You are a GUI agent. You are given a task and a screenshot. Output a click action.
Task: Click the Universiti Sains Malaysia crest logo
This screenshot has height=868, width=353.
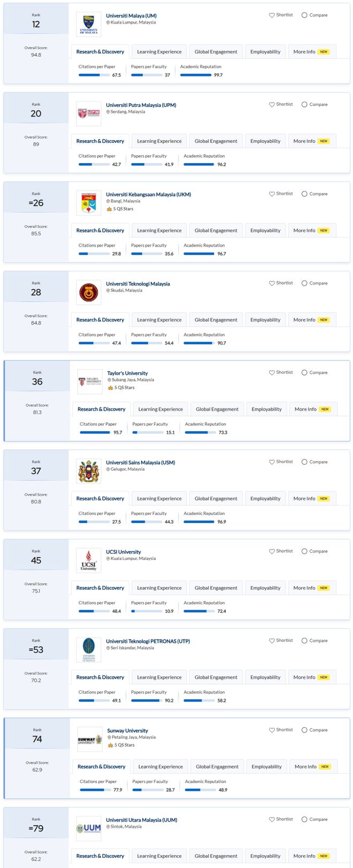(88, 471)
